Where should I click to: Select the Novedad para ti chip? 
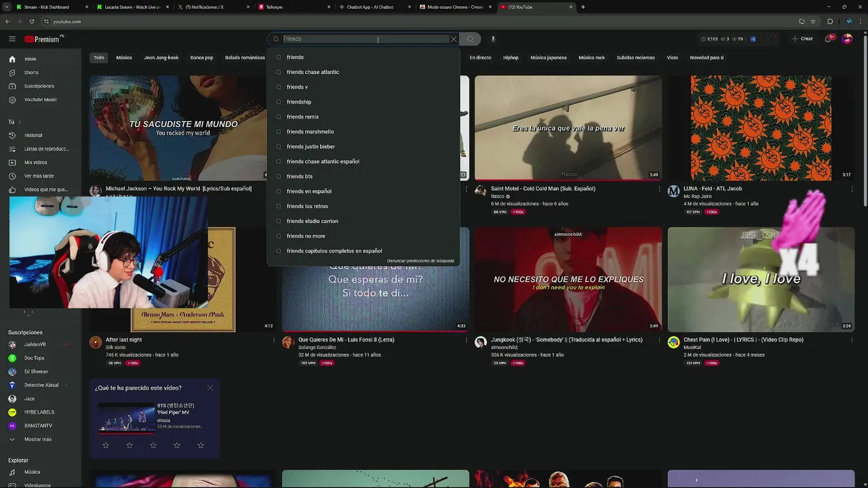[x=707, y=58]
